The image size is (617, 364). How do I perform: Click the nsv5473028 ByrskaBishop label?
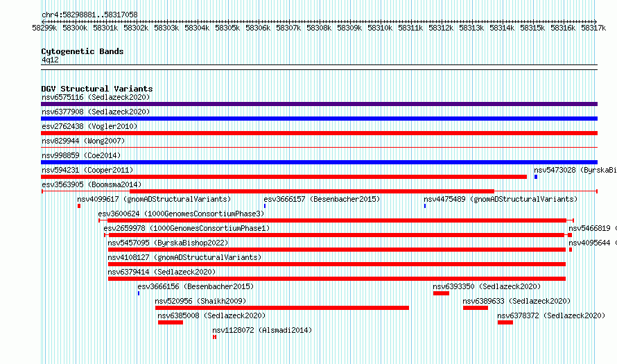[x=575, y=170]
